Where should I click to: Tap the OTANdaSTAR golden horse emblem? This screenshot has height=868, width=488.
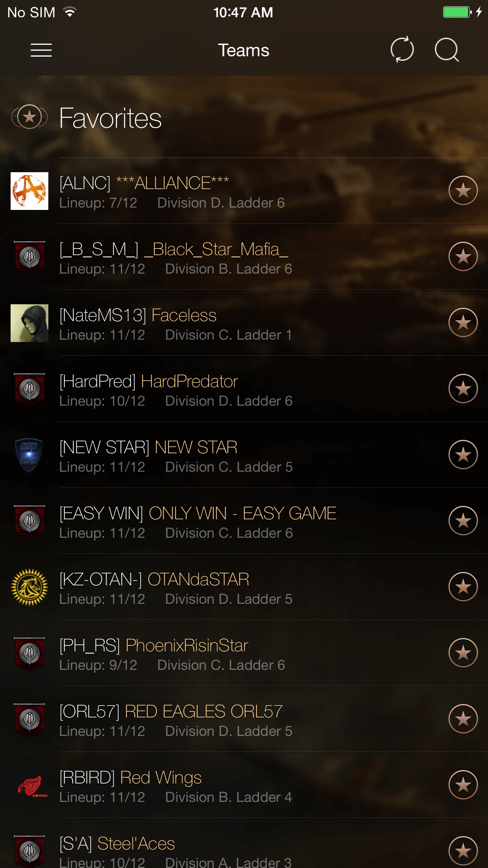pyautogui.click(x=29, y=587)
